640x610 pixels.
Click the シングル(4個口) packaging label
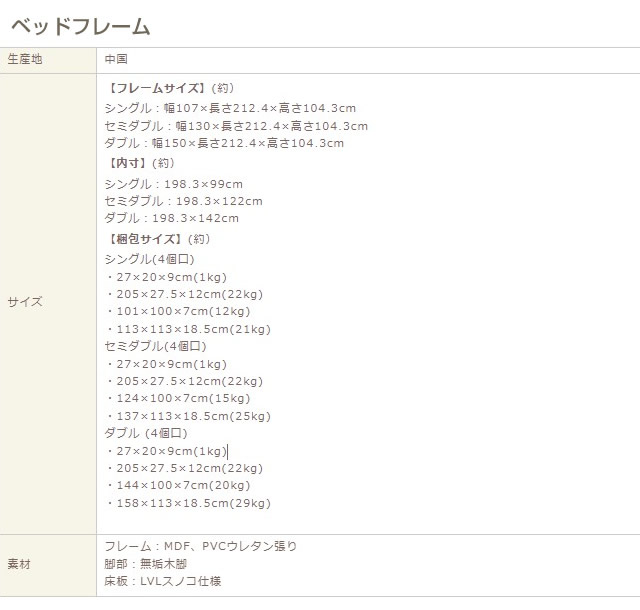(x=149, y=259)
